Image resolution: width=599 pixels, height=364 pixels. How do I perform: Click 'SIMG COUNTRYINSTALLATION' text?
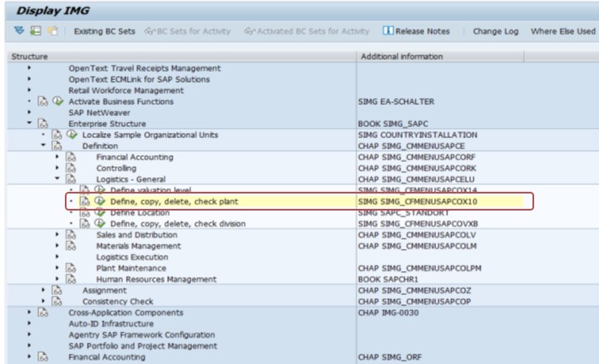tap(417, 135)
